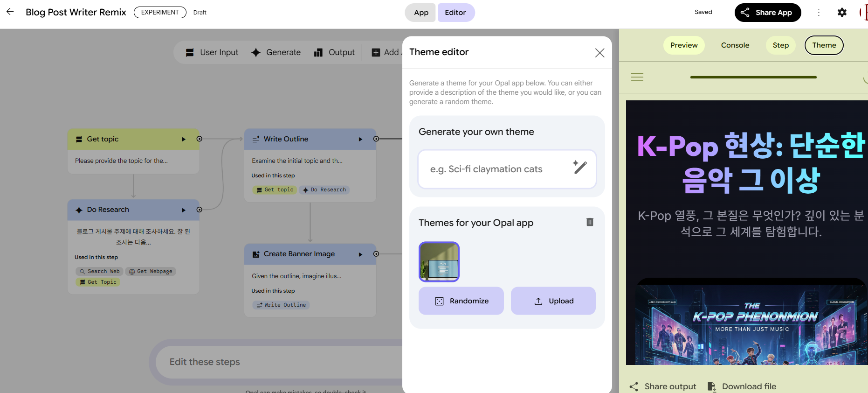Close the Theme editor panel
868x393 pixels.
tap(599, 53)
